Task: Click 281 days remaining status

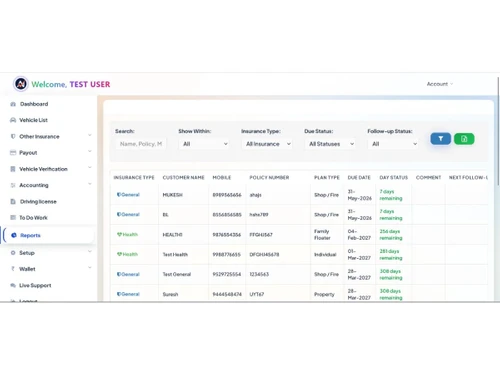Action: coord(391,254)
